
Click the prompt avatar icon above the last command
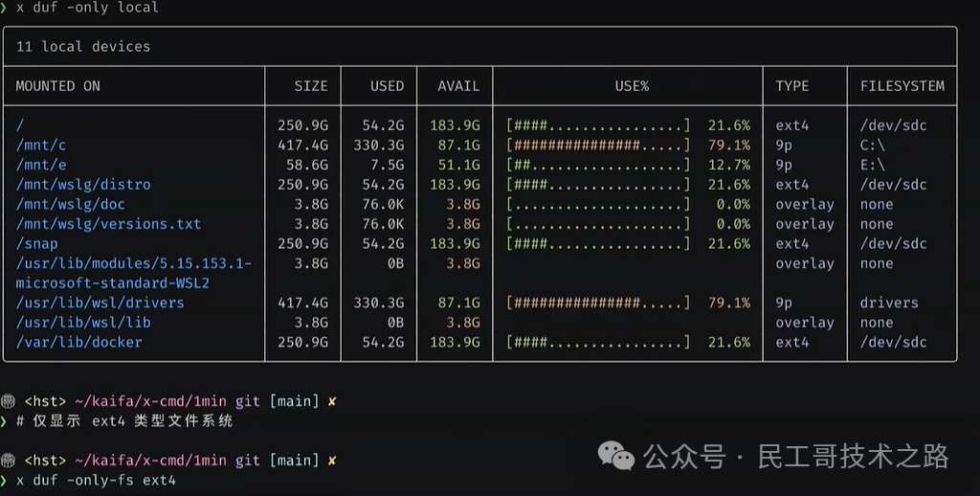click(8, 460)
